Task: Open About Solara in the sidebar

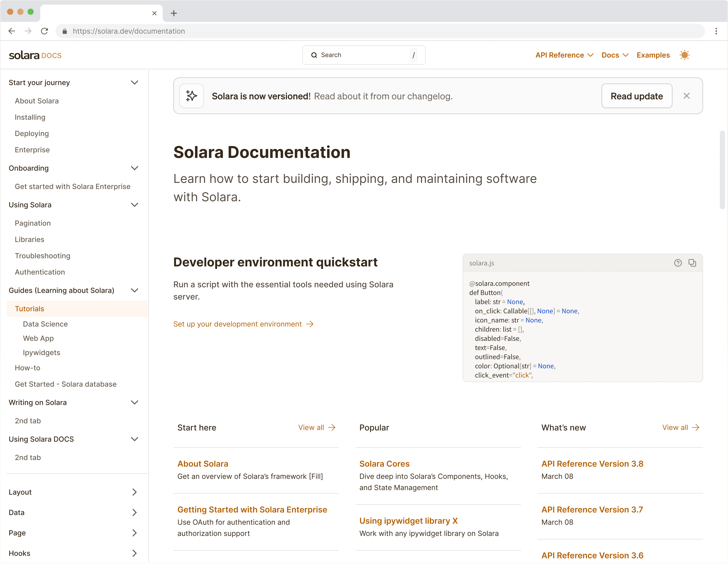Action: pos(37,101)
